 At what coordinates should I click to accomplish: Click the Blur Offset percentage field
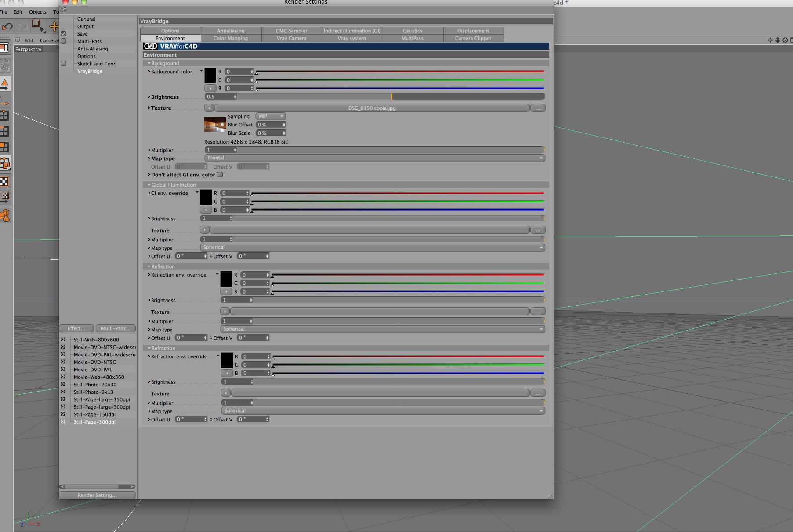point(271,125)
